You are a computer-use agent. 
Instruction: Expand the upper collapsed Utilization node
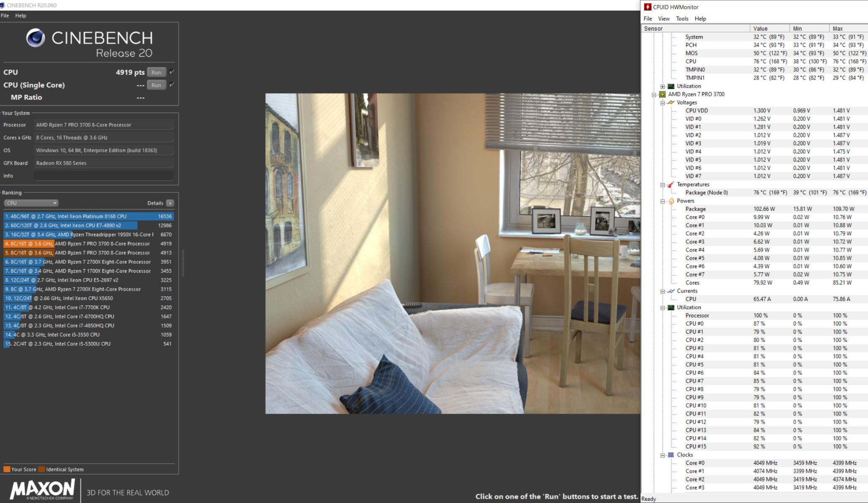662,86
